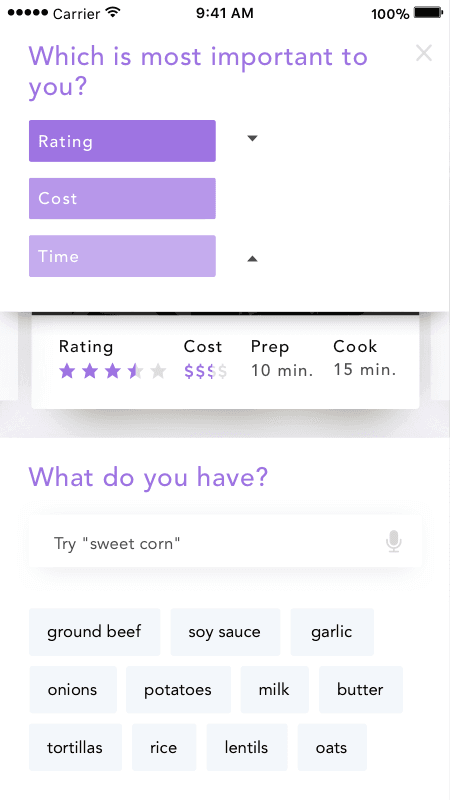The height and width of the screenshot is (800, 450).
Task: Choose the potatoes ingredient chip
Action: tap(178, 689)
